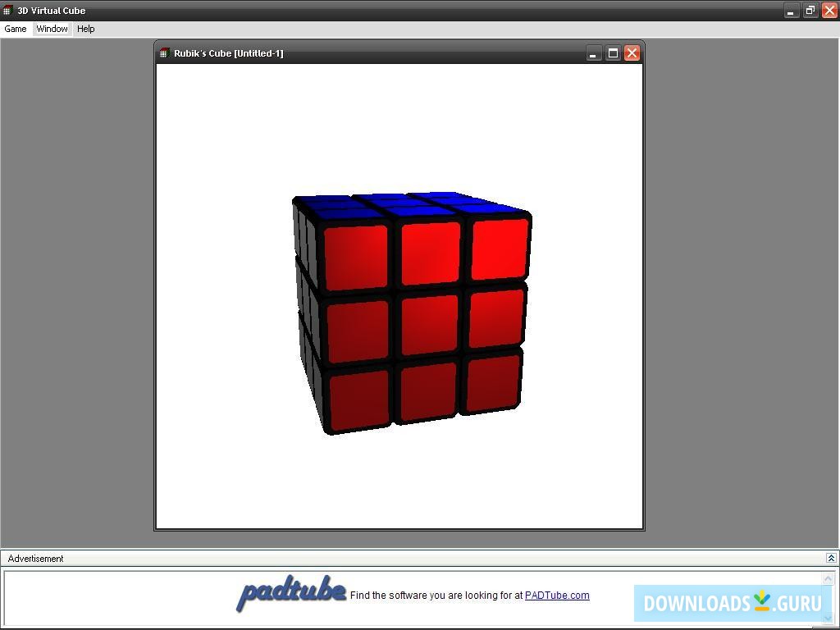This screenshot has width=840, height=630.
Task: Minimize the Rubik's Cube child window
Action: 593,53
